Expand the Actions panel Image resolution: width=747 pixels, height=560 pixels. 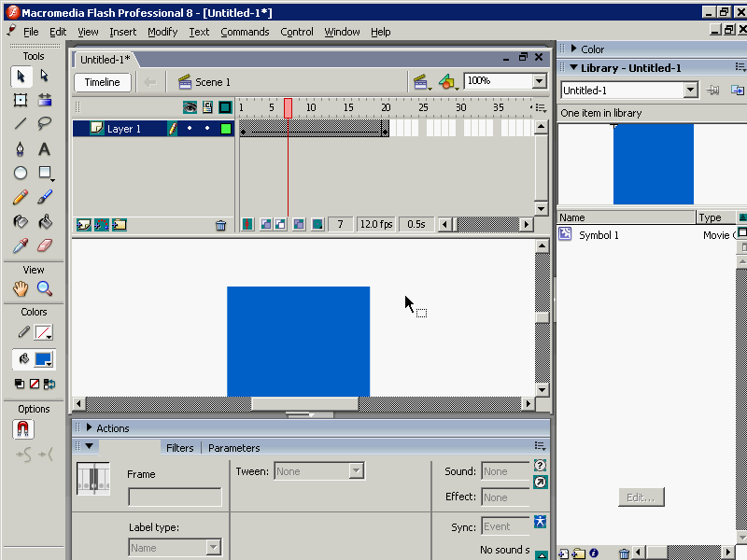[90, 428]
